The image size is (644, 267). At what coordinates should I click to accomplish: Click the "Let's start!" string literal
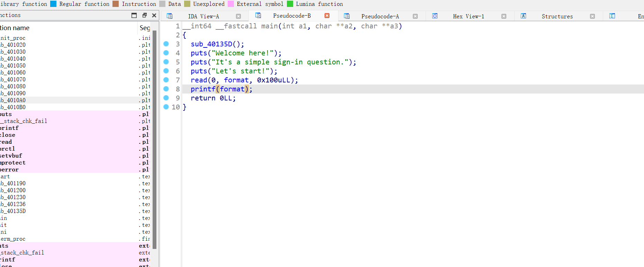tap(240, 71)
